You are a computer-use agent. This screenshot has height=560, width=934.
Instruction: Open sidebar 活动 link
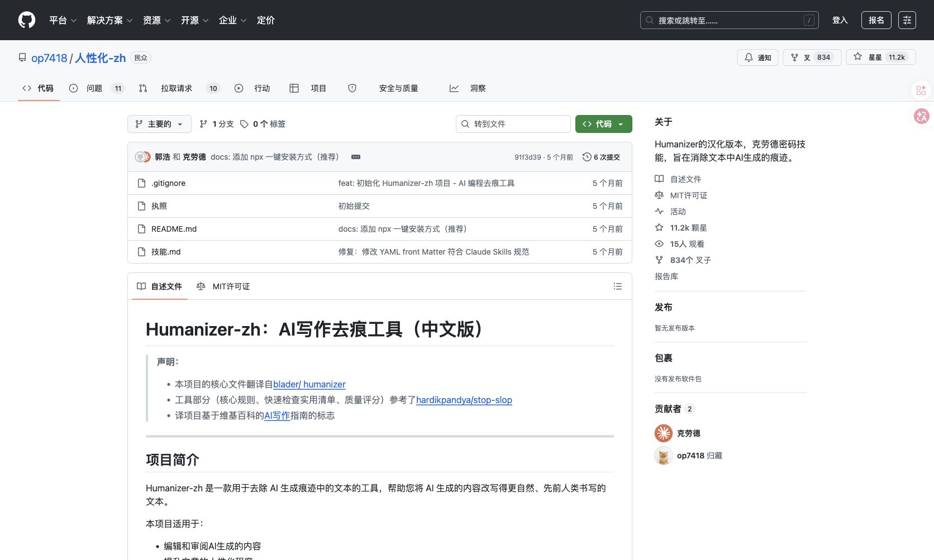pos(670,212)
